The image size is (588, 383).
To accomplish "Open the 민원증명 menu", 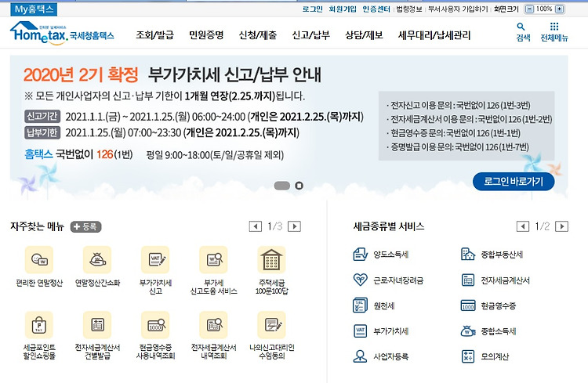I will coord(206,35).
